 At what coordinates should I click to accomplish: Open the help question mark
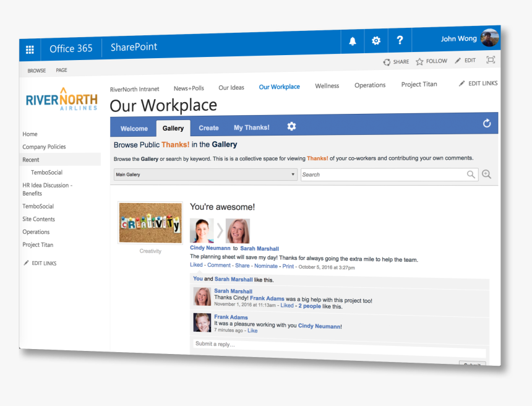[400, 40]
